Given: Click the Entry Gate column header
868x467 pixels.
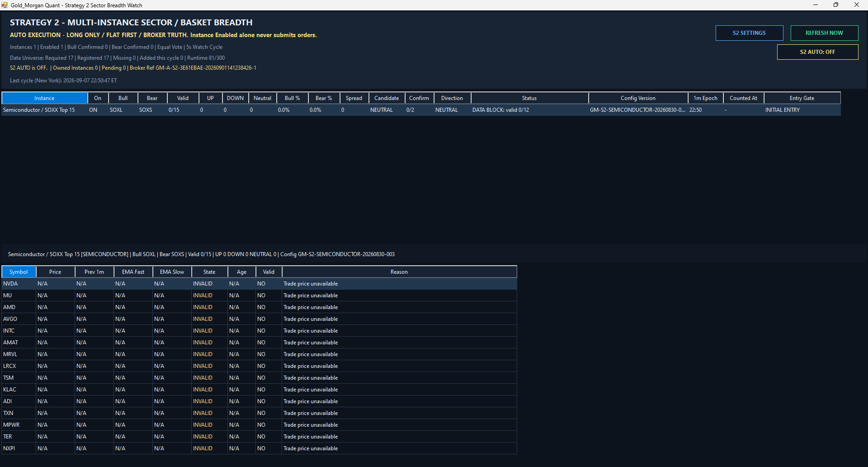Looking at the screenshot, I should (x=802, y=98).
